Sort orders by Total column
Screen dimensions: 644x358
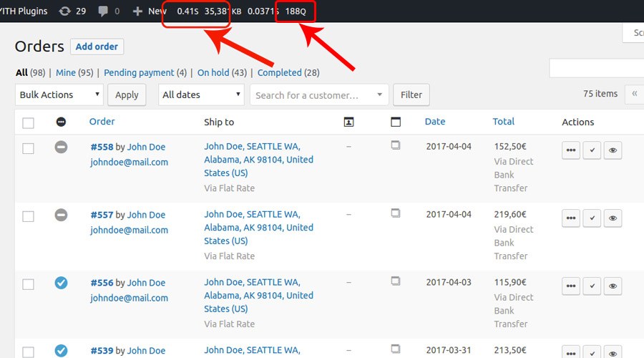click(504, 122)
